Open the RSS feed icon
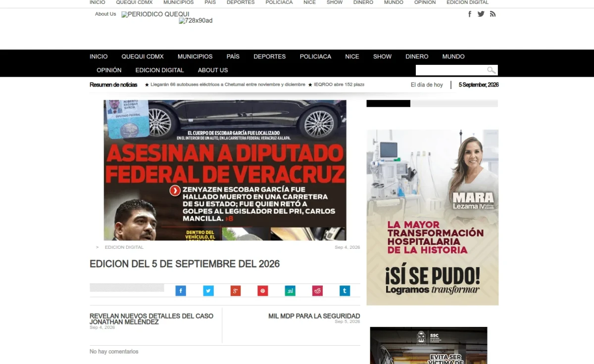 493,14
